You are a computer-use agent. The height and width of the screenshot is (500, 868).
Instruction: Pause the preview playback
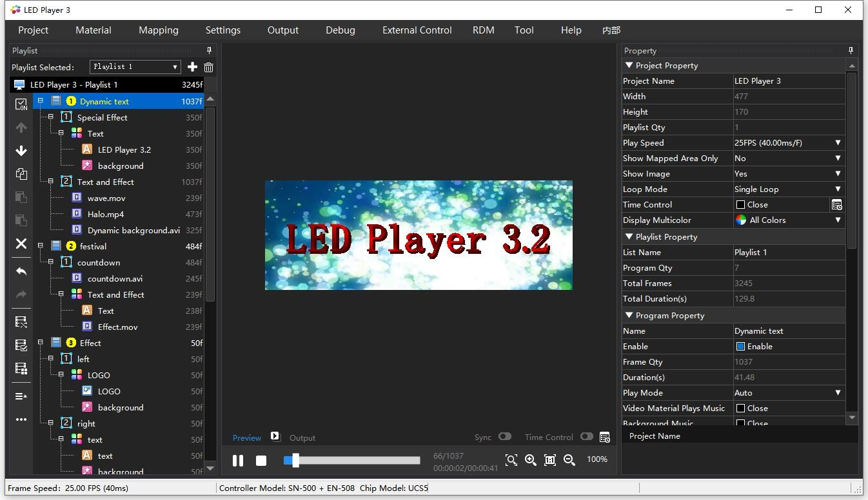238,460
